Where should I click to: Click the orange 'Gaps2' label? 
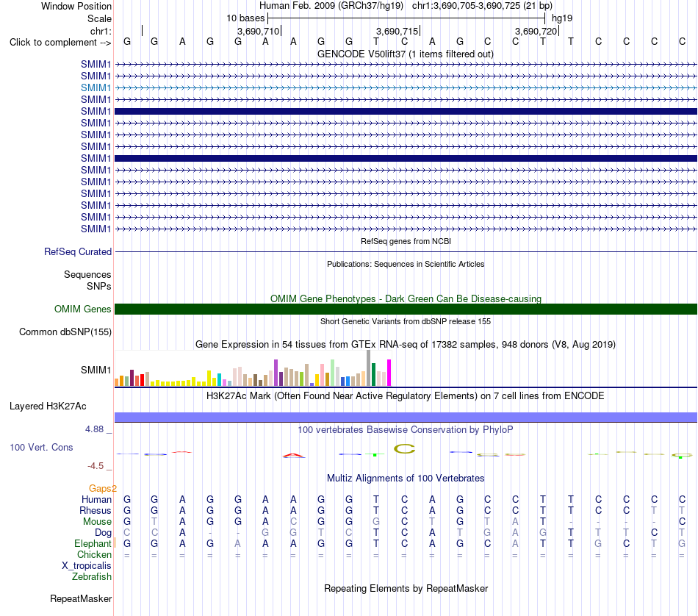click(102, 489)
